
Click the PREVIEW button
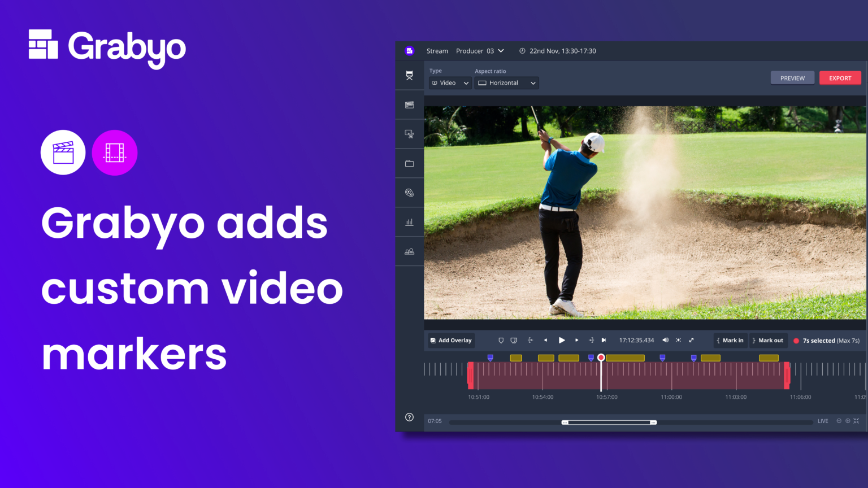click(x=792, y=78)
